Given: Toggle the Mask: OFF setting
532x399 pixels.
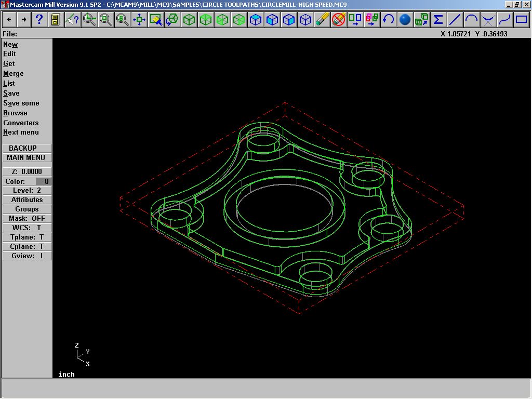Looking at the screenshot, I should [x=27, y=218].
